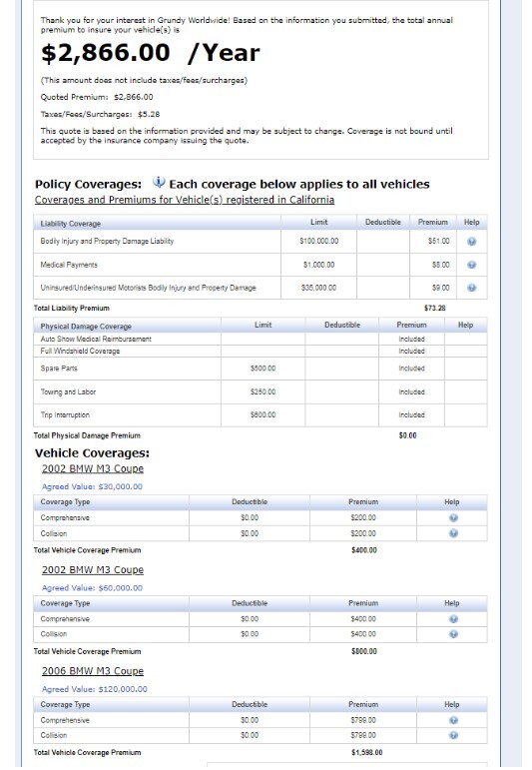Screen dimensions: 532x770
Task: Click Trip Interruption $600.00 limit
Action: (264, 414)
